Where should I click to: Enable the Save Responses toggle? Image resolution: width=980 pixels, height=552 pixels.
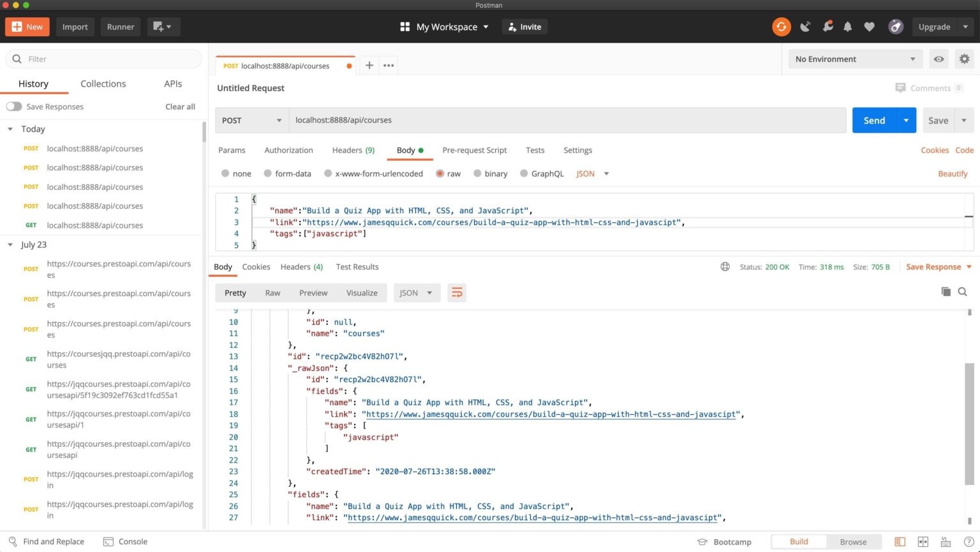[x=14, y=107]
